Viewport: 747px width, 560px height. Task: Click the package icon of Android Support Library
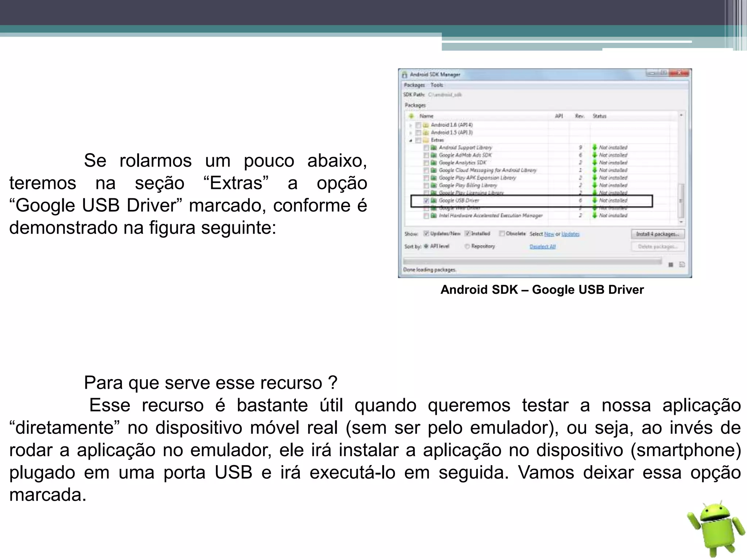[433, 148]
